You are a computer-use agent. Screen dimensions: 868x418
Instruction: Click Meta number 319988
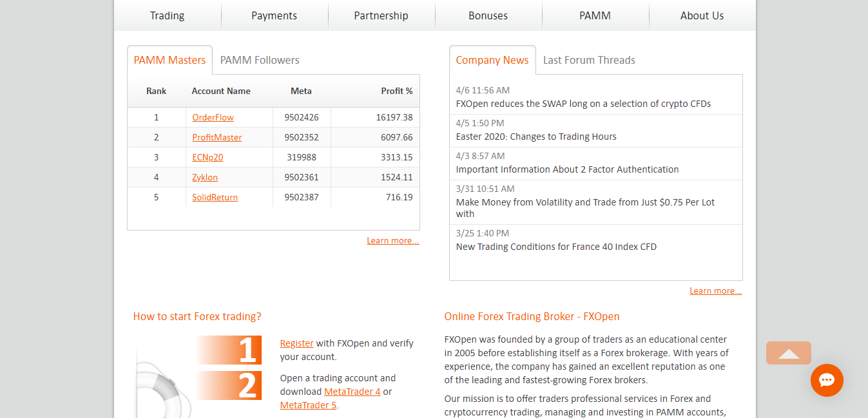tap(302, 157)
